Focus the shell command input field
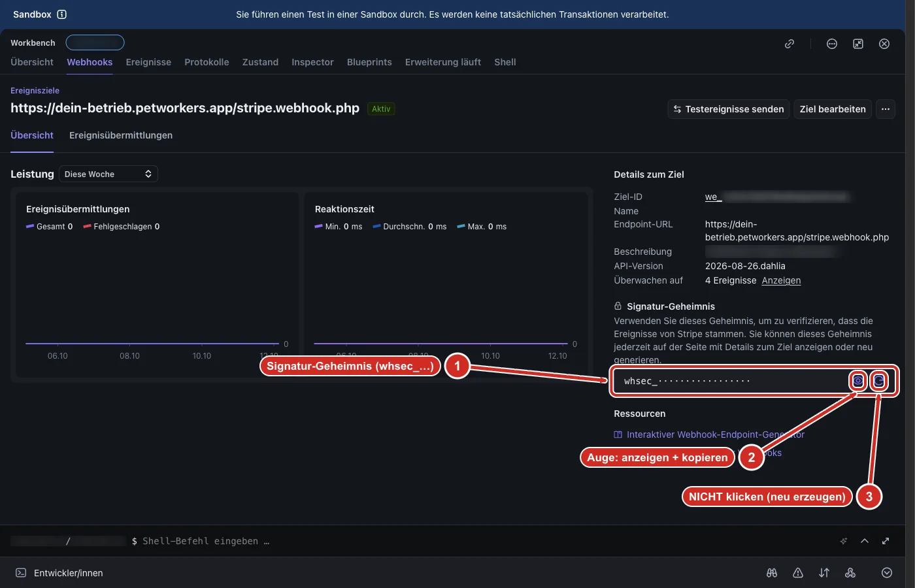Screen dimensions: 915x588 [x=206, y=541]
